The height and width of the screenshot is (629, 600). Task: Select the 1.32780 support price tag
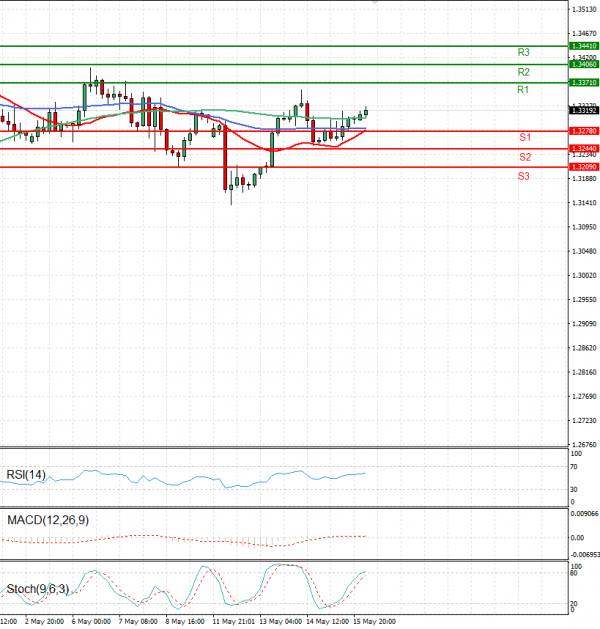(584, 131)
